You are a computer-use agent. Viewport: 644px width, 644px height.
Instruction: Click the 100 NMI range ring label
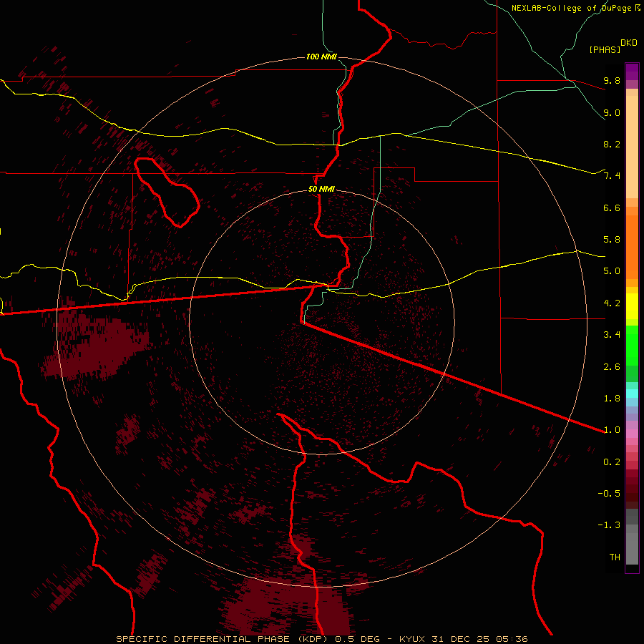pos(321,57)
